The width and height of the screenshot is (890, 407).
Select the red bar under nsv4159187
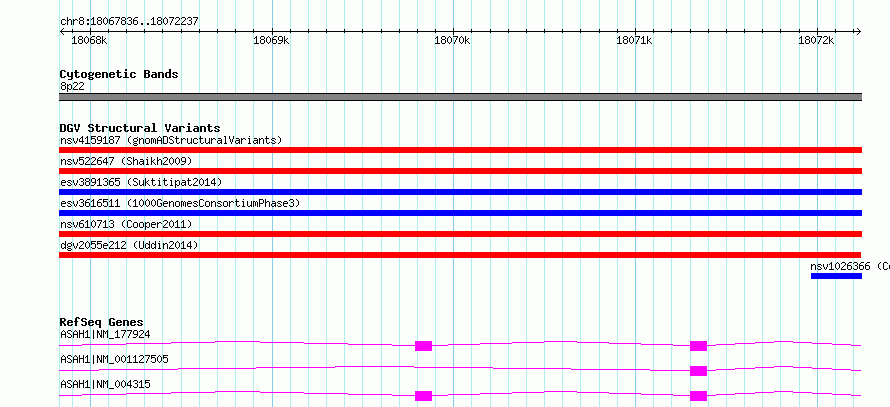(460, 150)
